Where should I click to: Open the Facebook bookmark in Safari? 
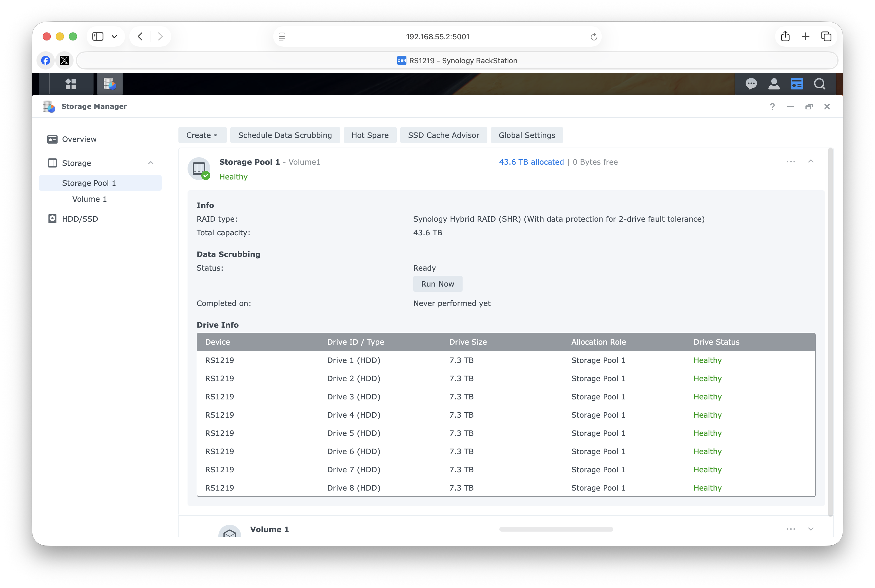(46, 60)
